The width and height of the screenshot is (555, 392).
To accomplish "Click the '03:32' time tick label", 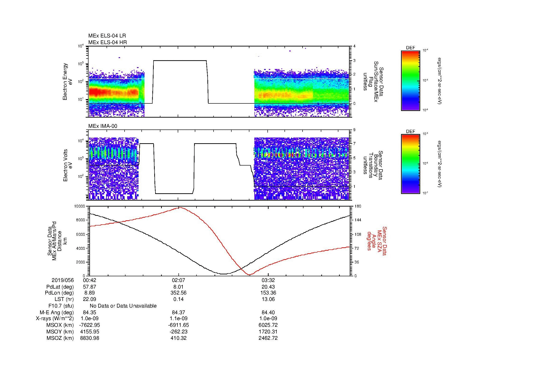I will (268, 280).
